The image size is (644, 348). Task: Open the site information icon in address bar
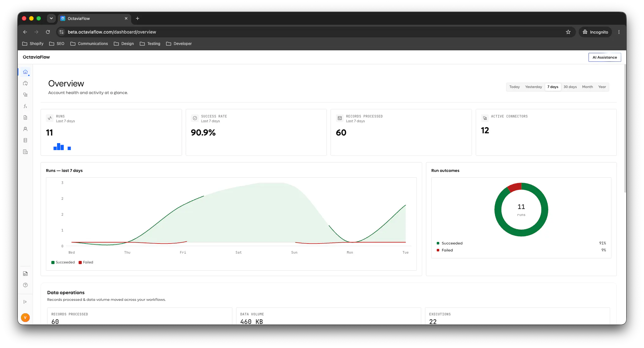61,32
